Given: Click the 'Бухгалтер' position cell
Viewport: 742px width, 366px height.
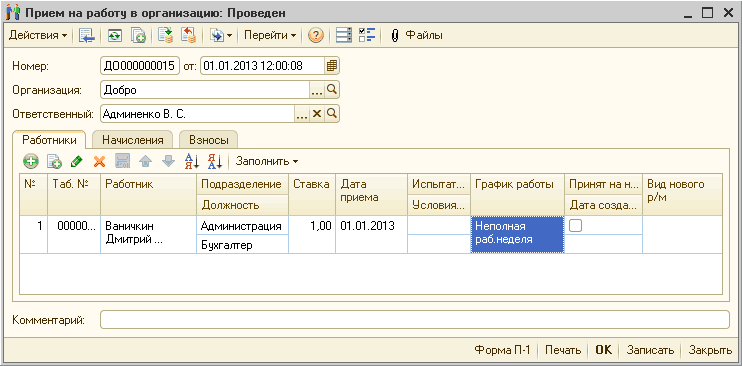Looking at the screenshot, I should point(242,244).
